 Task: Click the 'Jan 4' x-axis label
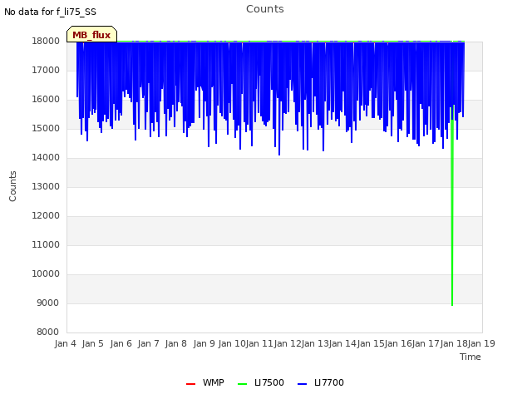[x=65, y=343]
